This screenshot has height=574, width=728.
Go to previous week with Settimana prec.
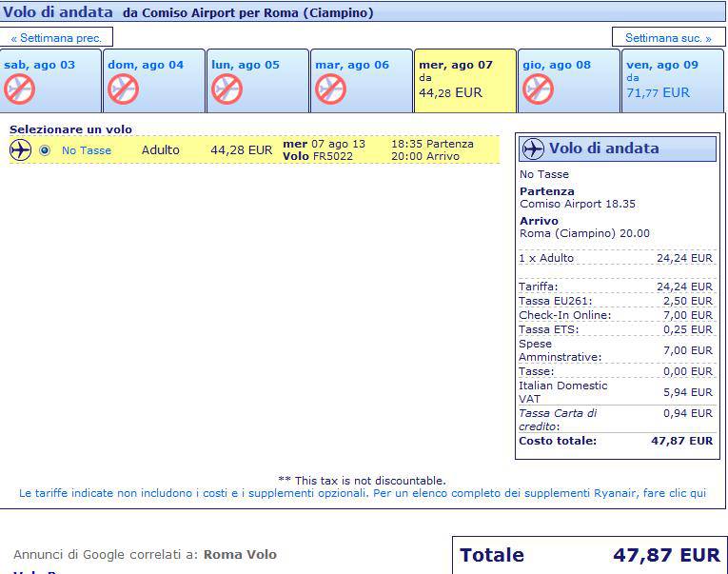56,38
